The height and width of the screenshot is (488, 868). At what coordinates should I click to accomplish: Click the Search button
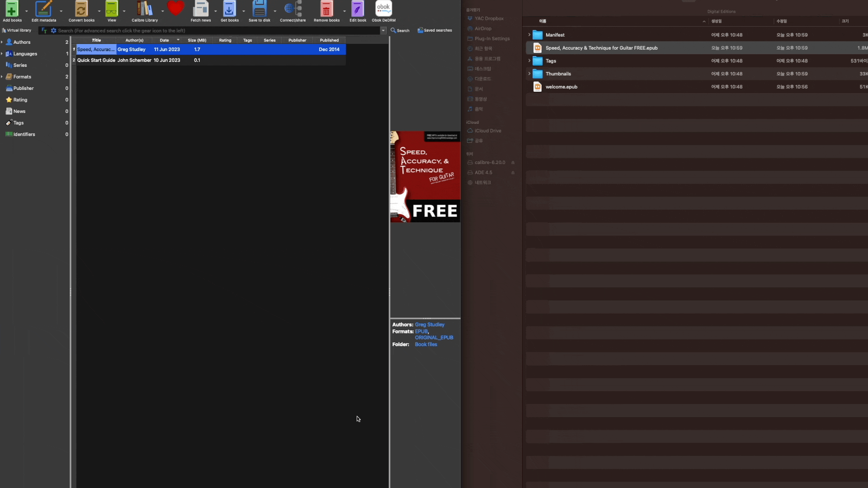point(400,30)
